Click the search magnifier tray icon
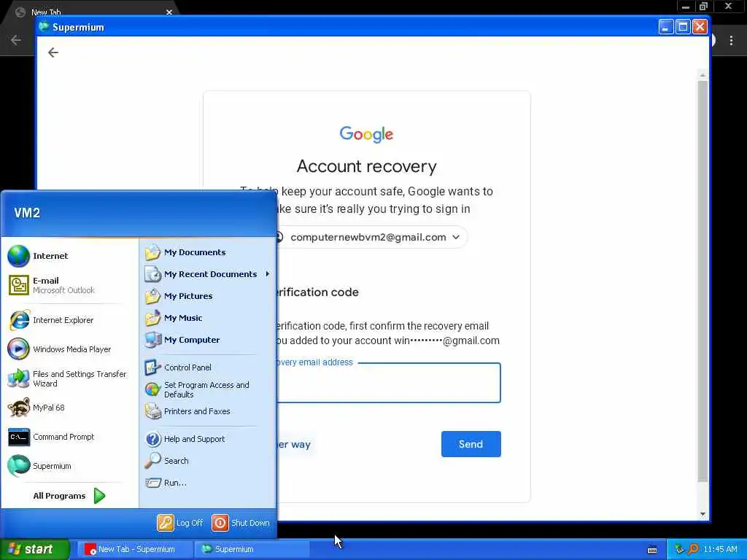The image size is (747, 560). [694, 549]
